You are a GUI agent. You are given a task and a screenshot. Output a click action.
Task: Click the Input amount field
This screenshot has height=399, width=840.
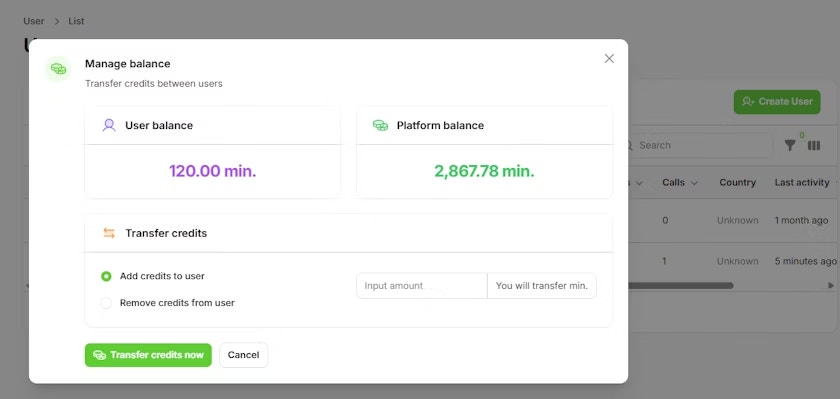(422, 286)
